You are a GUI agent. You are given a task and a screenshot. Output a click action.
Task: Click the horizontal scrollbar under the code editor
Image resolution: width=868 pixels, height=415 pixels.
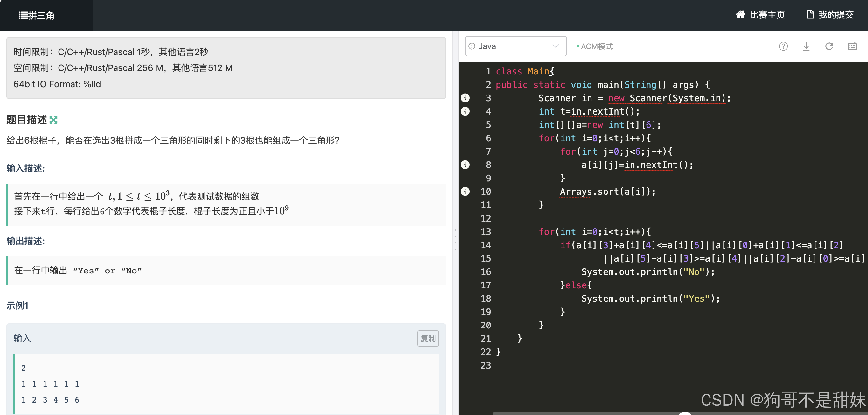[x=681, y=413]
